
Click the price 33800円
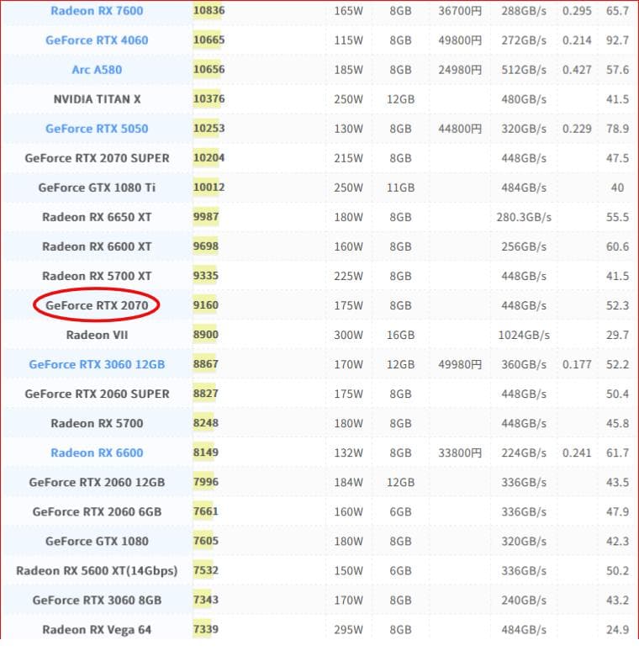pyautogui.click(x=460, y=453)
